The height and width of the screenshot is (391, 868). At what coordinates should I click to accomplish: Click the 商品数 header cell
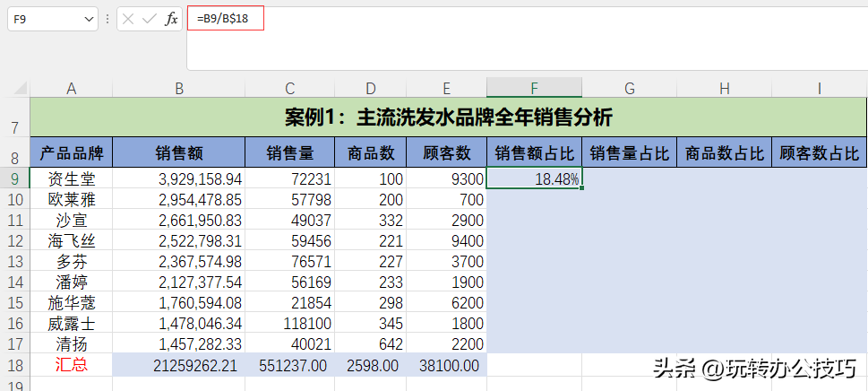370,152
